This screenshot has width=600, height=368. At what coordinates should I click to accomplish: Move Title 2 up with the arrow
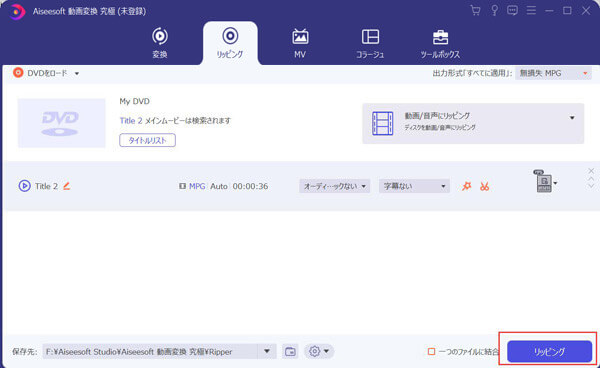pos(591,179)
